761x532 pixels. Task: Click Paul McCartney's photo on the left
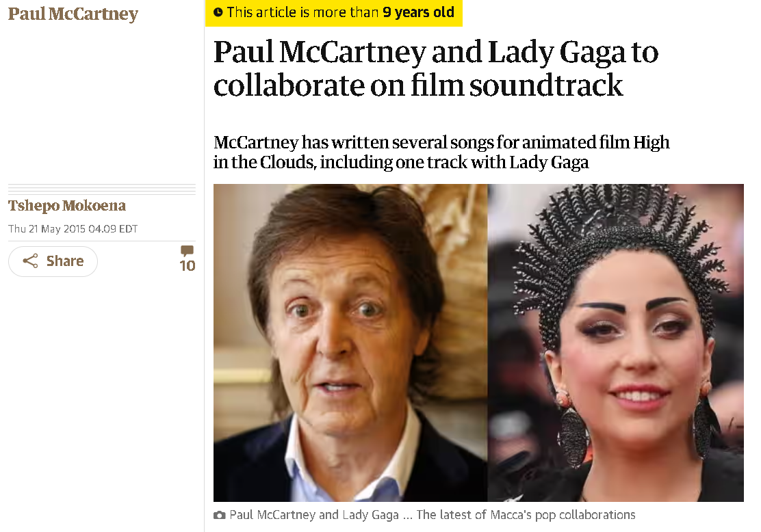[x=350, y=343]
